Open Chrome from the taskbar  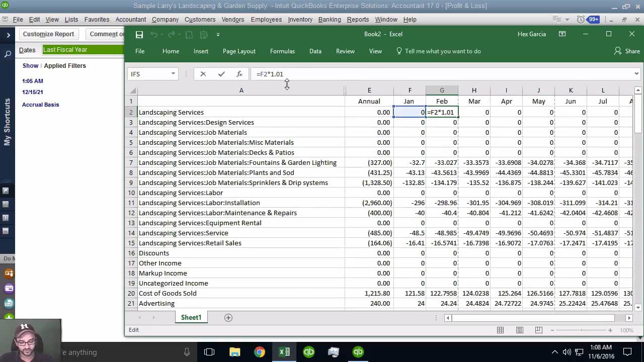tap(260, 352)
